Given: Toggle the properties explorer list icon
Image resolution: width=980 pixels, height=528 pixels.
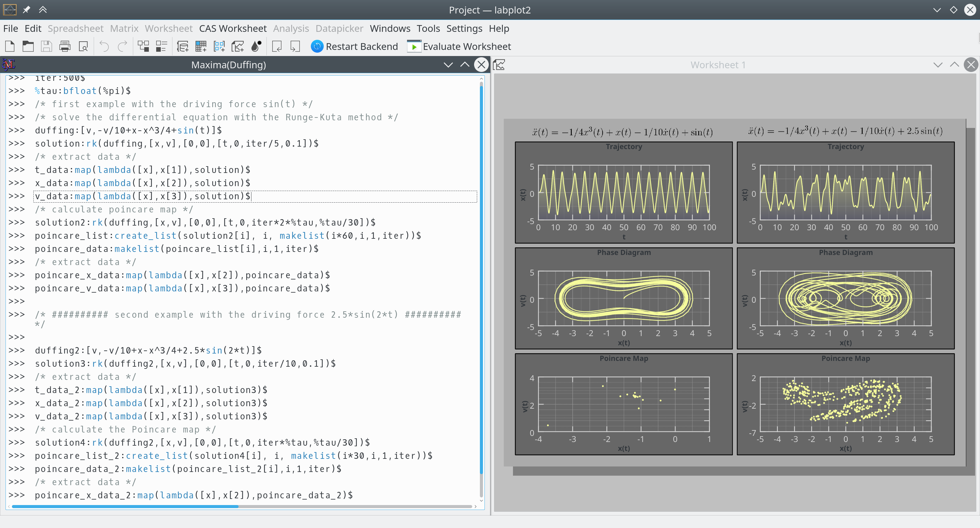Looking at the screenshot, I should pyautogui.click(x=162, y=47).
